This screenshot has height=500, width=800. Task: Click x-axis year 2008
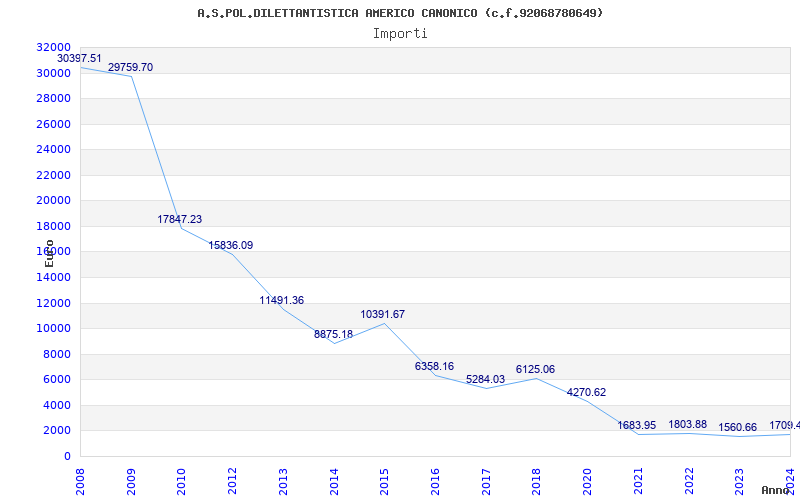[x=80, y=482]
